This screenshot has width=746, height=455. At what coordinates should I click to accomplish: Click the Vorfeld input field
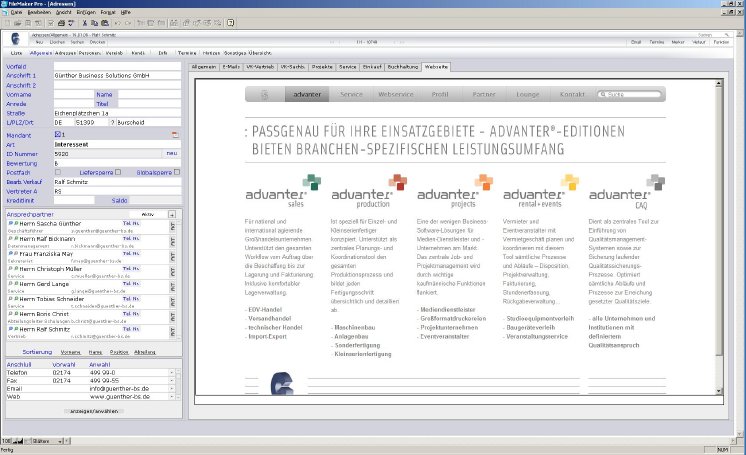pyautogui.click(x=117, y=67)
